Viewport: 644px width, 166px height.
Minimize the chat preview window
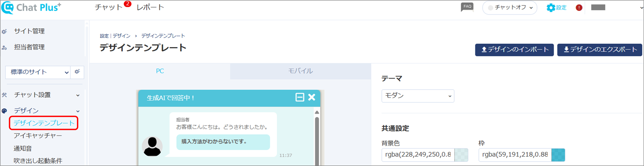300,97
